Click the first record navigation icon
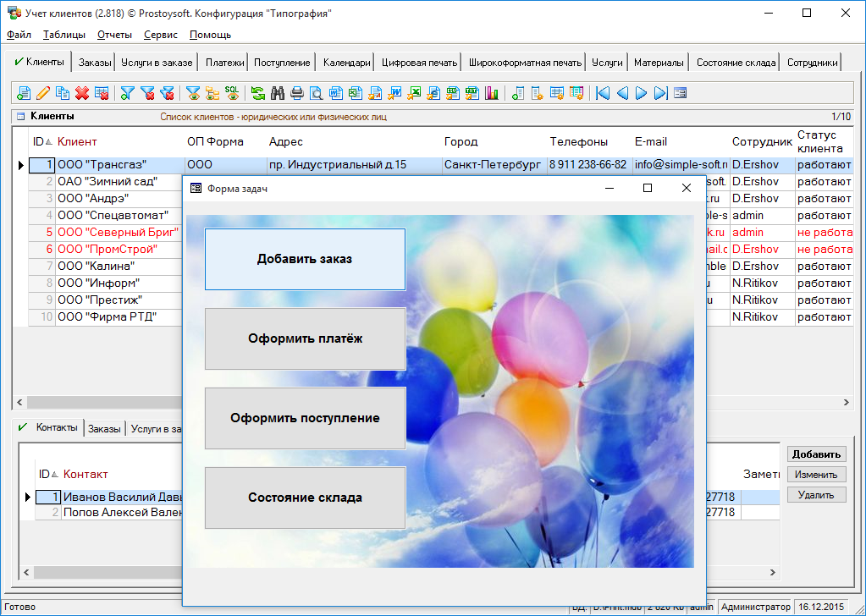 (603, 93)
